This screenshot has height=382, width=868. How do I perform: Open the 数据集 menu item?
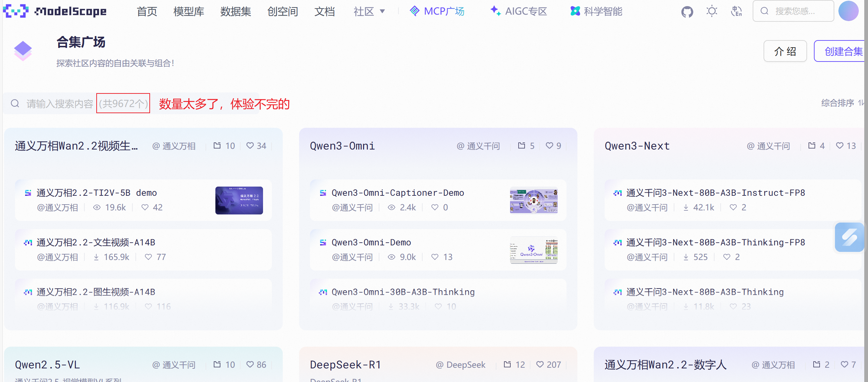point(235,12)
